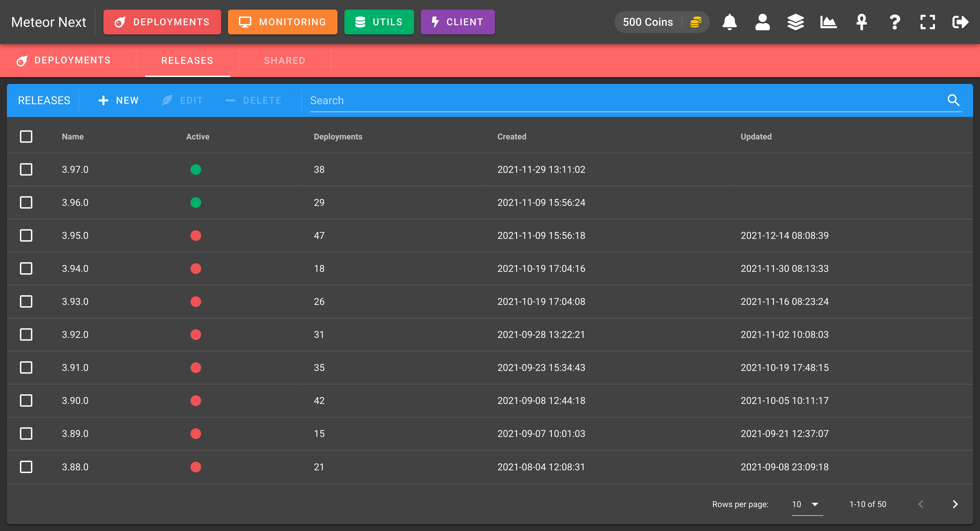The width and height of the screenshot is (980, 531).
Task: Open the Deployments top menu
Action: tap(162, 22)
